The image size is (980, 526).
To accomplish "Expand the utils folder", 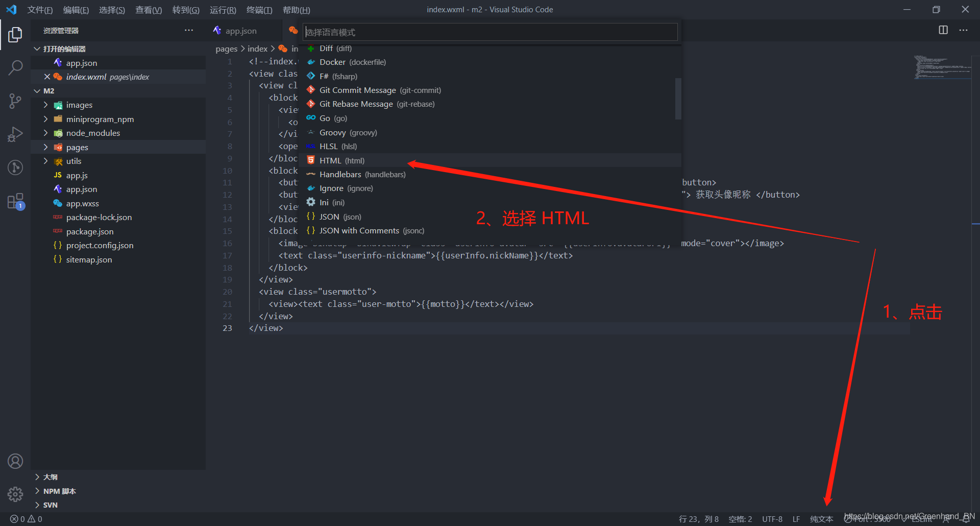I will pyautogui.click(x=45, y=161).
